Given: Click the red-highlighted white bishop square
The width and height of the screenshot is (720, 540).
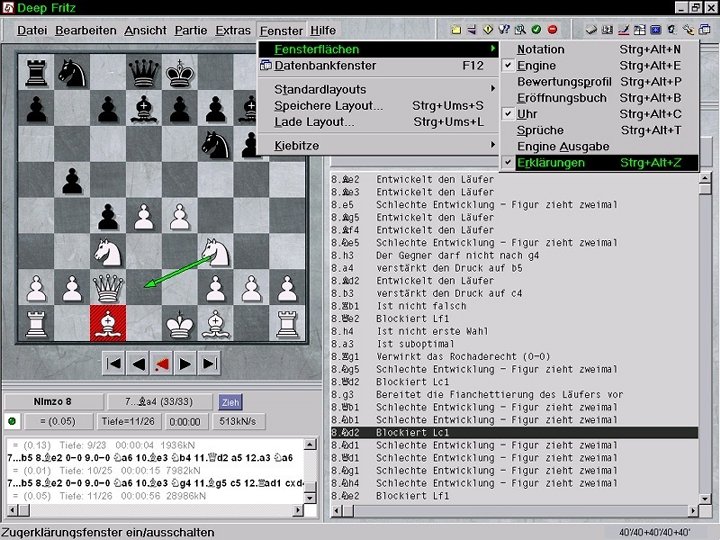Looking at the screenshot, I should pyautogui.click(x=108, y=324).
